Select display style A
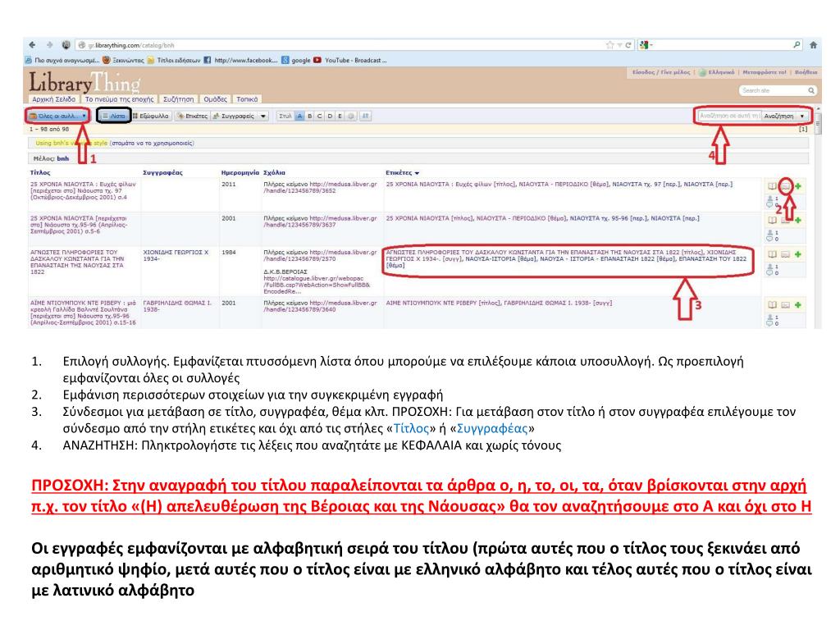The height and width of the screenshot is (630, 840). 299,116
